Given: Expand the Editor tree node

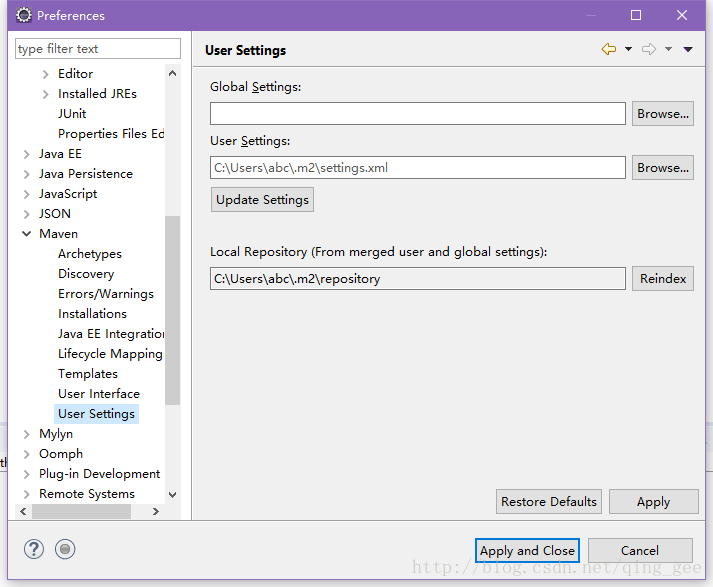Looking at the screenshot, I should pos(45,74).
